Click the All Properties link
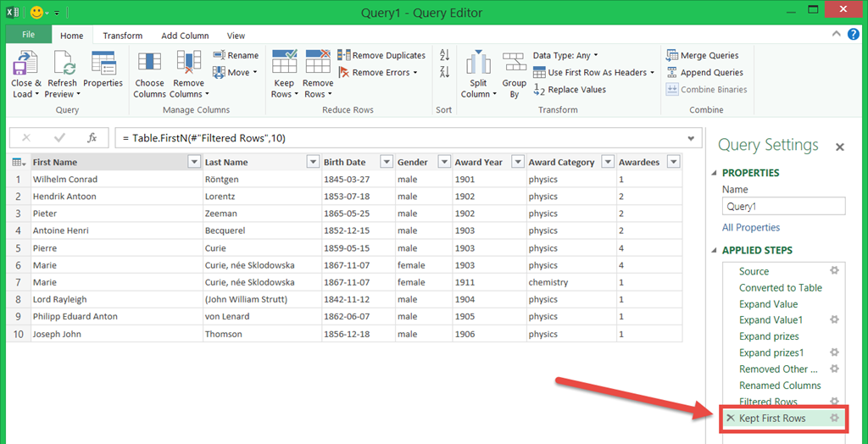Viewport: 868px width, 444px height. tap(751, 227)
